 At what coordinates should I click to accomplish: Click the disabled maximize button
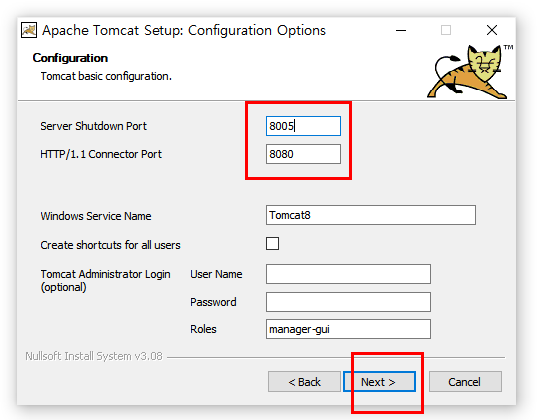(446, 30)
